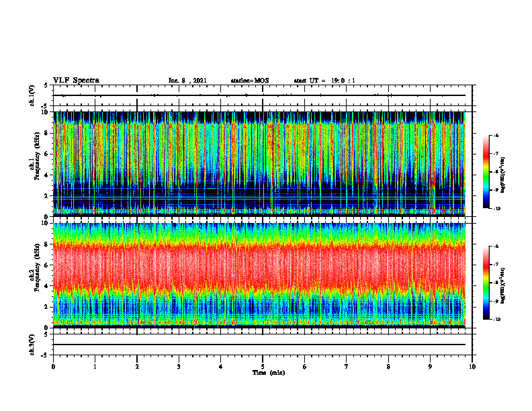Click time axis tick label "7"
The height and width of the screenshot is (411, 532).
pyautogui.click(x=347, y=367)
